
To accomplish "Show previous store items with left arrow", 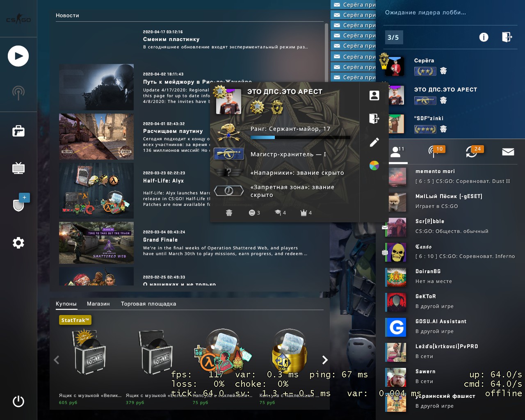I will (57, 360).
